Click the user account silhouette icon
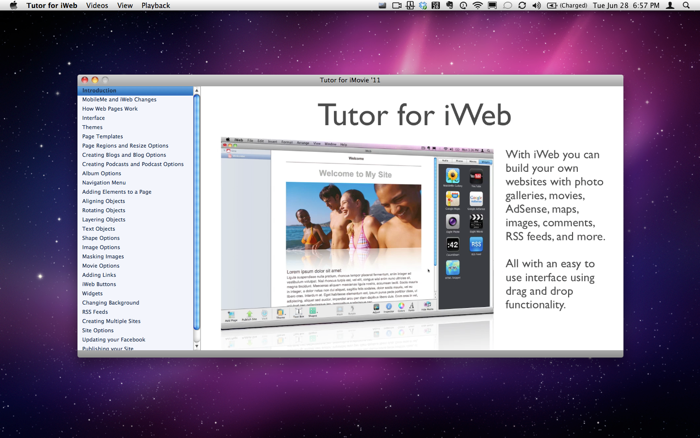700x438 pixels. pyautogui.click(x=670, y=5)
